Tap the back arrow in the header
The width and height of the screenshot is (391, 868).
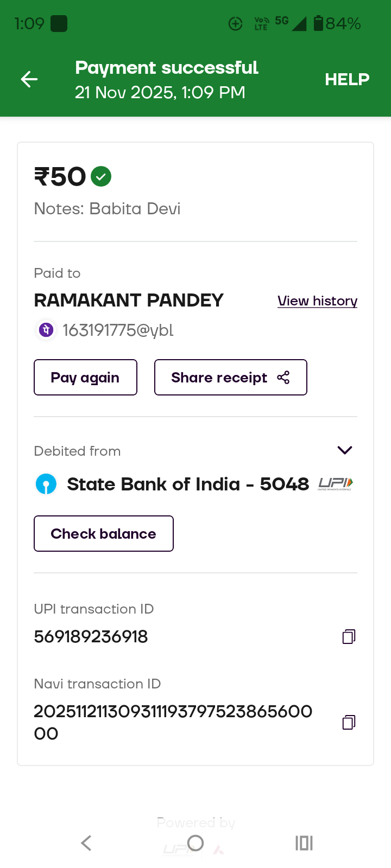point(29,79)
